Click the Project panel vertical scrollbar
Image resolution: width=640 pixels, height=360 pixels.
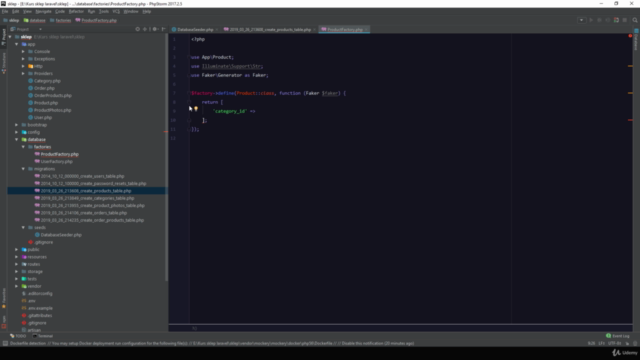click(166, 157)
